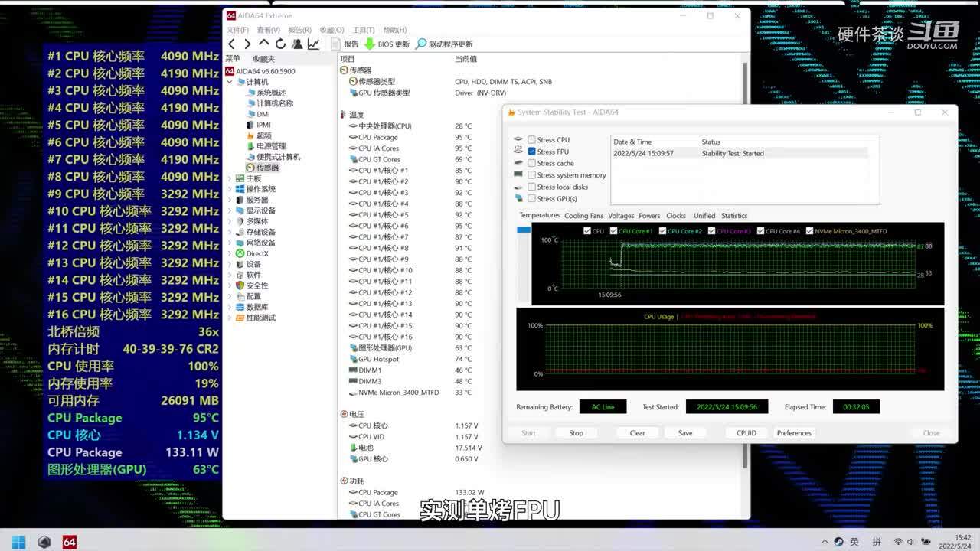Select 系统概述 in the tree
The width and height of the screenshot is (980, 551).
[266, 93]
